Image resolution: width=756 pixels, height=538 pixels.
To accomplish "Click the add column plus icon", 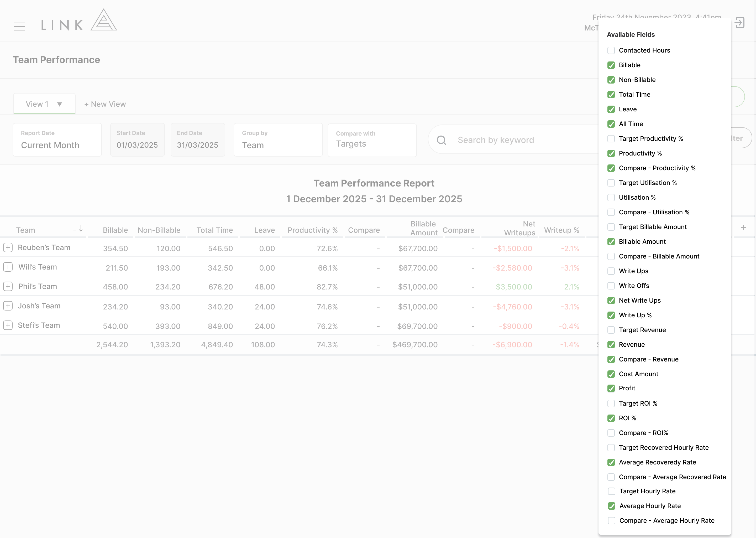I will (743, 227).
